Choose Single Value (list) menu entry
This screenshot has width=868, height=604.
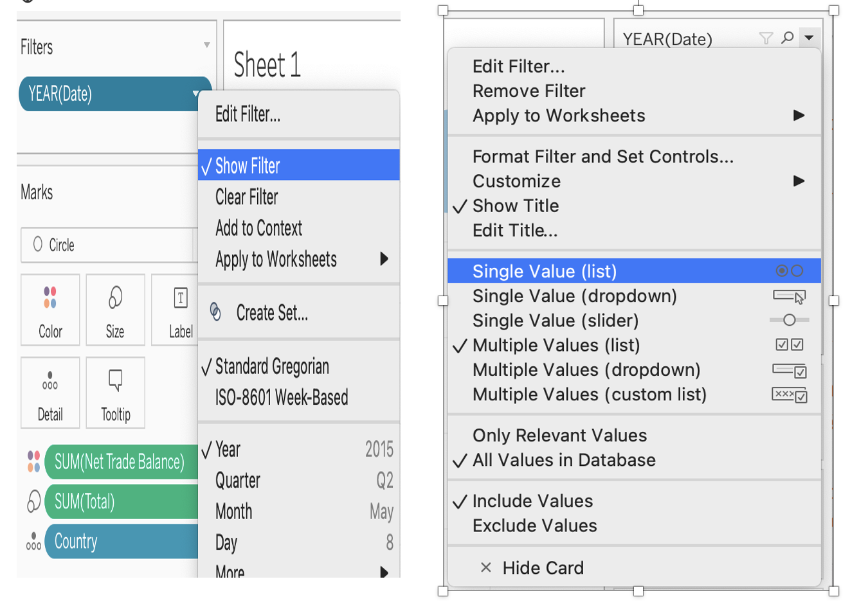pyautogui.click(x=545, y=271)
